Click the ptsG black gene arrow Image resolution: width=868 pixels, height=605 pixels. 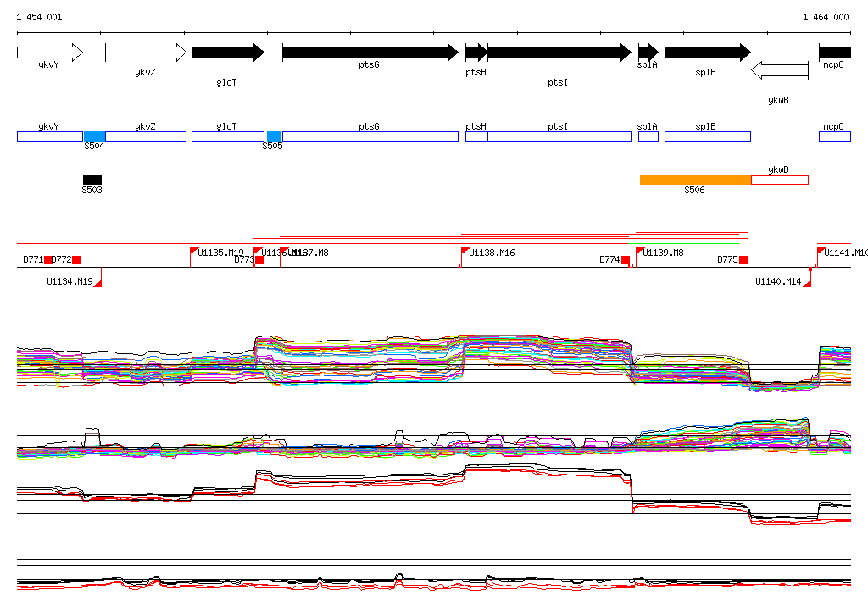(370, 53)
